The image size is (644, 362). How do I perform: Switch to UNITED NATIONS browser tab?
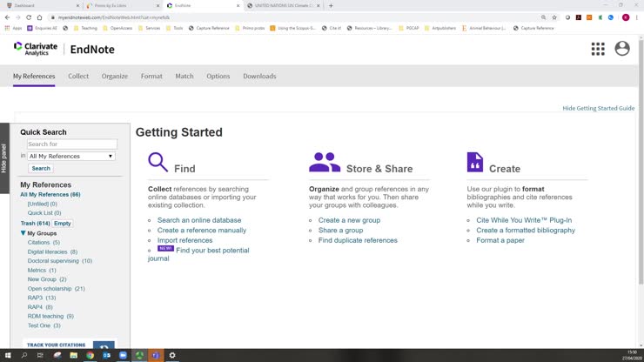(x=283, y=6)
